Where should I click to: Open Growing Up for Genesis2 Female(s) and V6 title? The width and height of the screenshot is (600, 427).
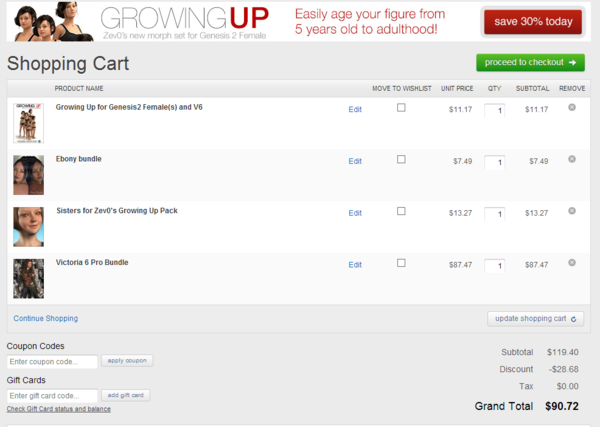[x=129, y=107]
